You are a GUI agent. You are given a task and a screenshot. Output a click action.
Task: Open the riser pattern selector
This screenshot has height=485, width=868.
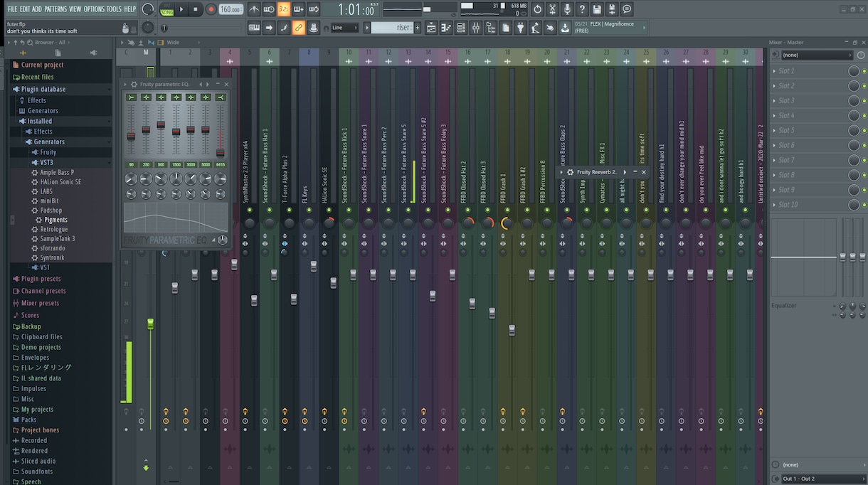pyautogui.click(x=391, y=28)
